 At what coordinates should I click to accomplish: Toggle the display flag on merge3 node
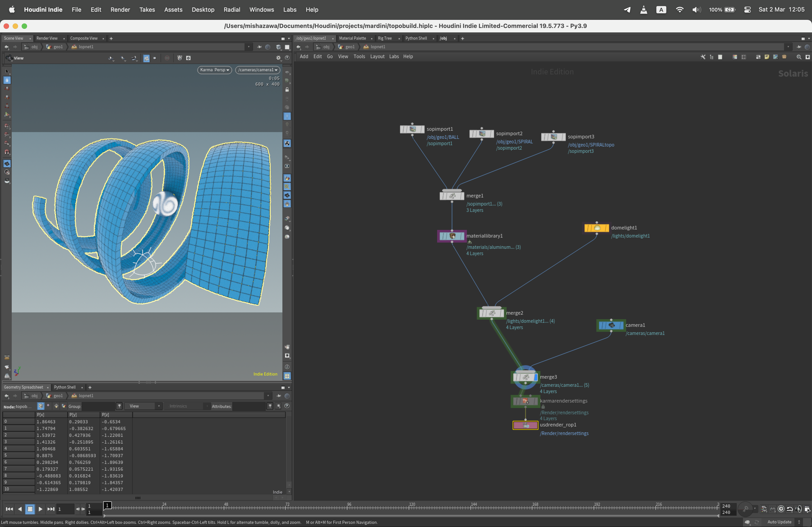pyautogui.click(x=535, y=377)
